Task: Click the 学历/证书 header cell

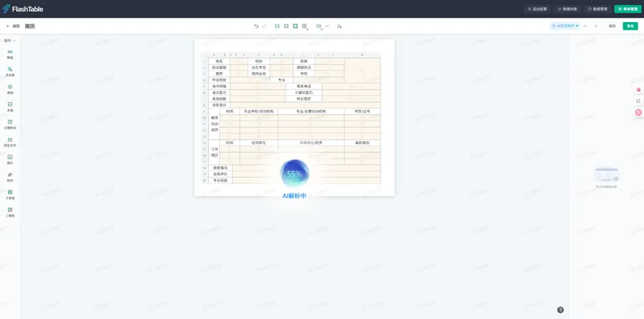Action: pyautogui.click(x=362, y=112)
